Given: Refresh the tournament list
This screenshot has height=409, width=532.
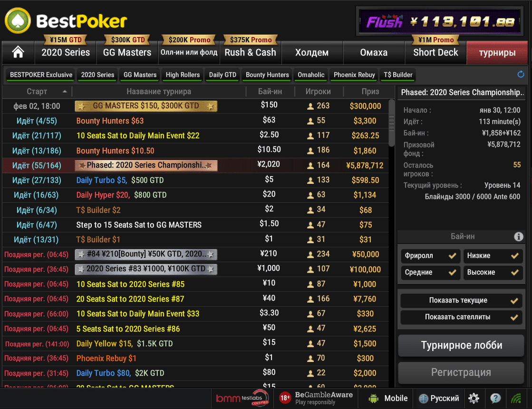Looking at the screenshot, I should 521,74.
